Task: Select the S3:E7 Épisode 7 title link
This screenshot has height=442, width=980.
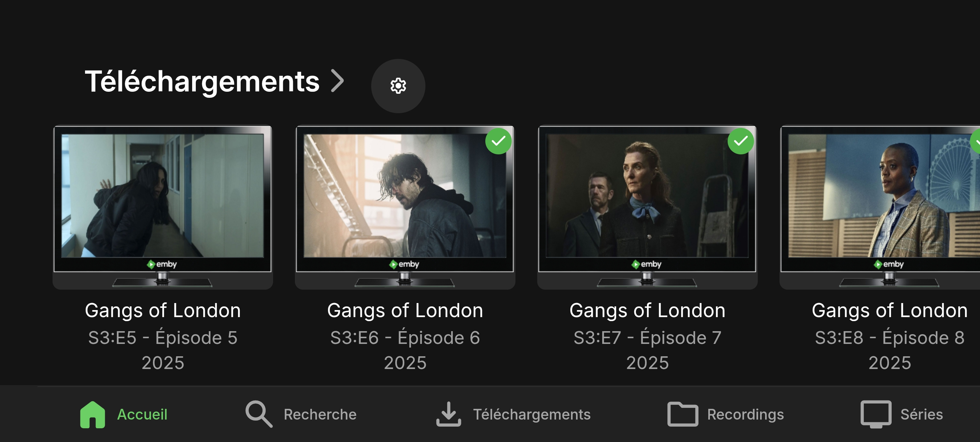Action: coord(647,338)
